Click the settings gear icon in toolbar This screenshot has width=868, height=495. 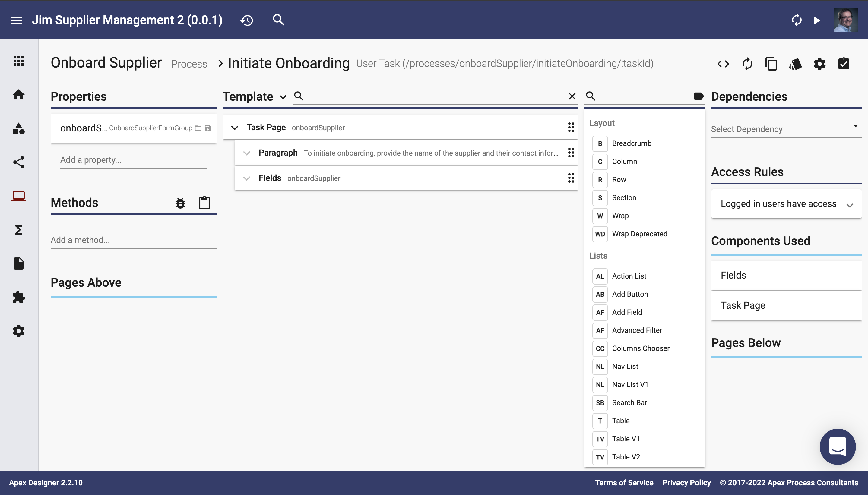tap(820, 64)
